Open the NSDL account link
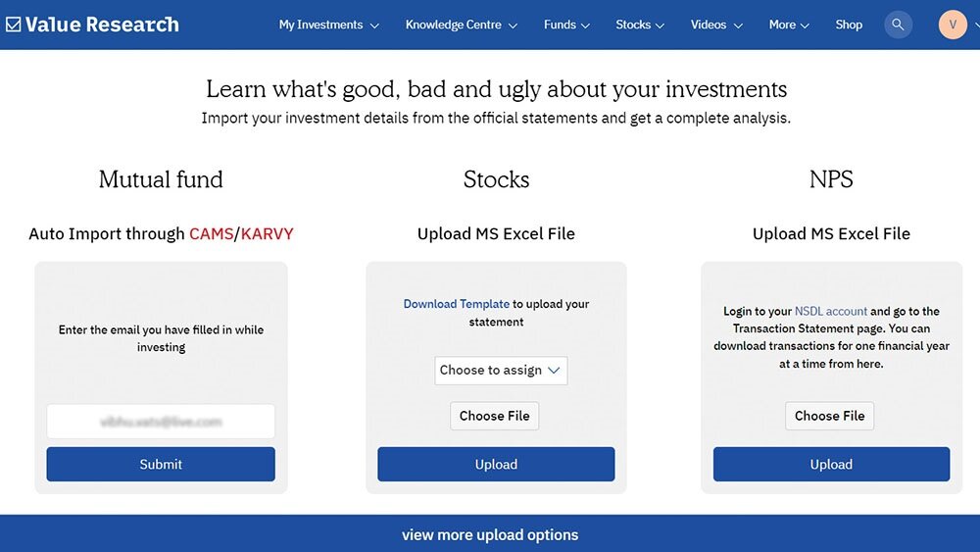The width and height of the screenshot is (980, 552). click(x=831, y=312)
